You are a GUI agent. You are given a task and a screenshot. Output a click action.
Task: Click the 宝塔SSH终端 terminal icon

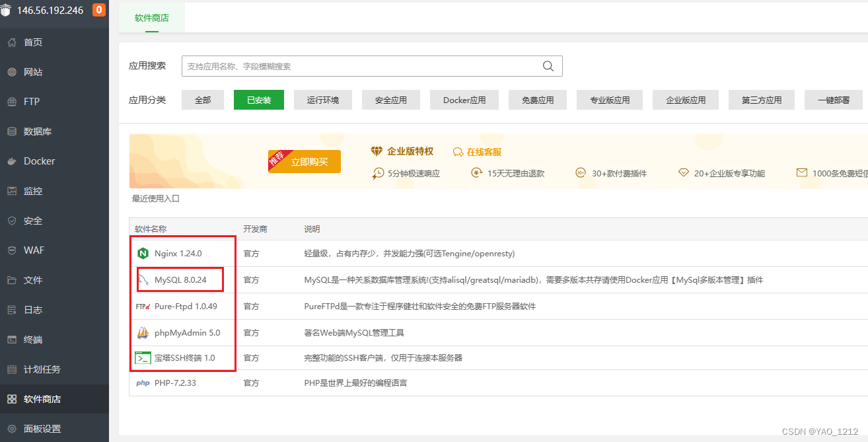143,358
